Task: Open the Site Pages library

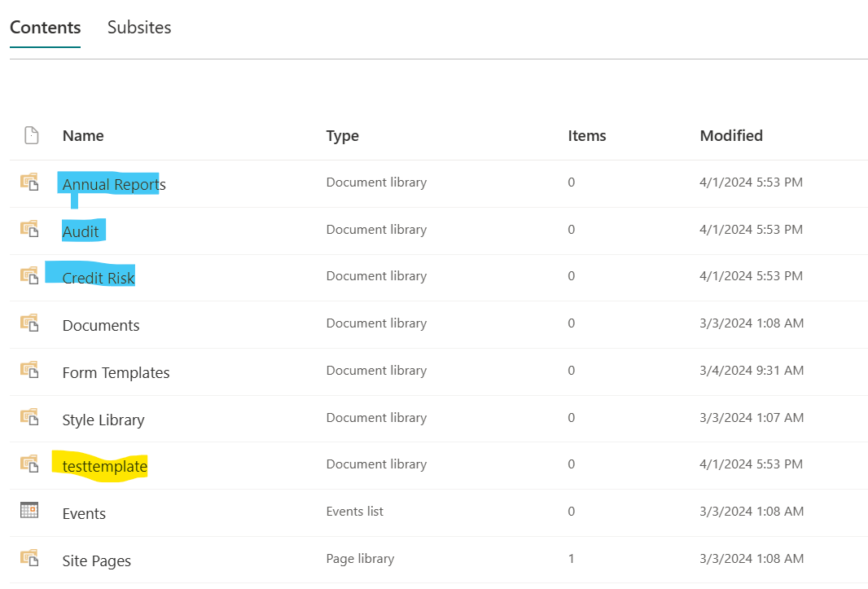Action: click(x=97, y=560)
